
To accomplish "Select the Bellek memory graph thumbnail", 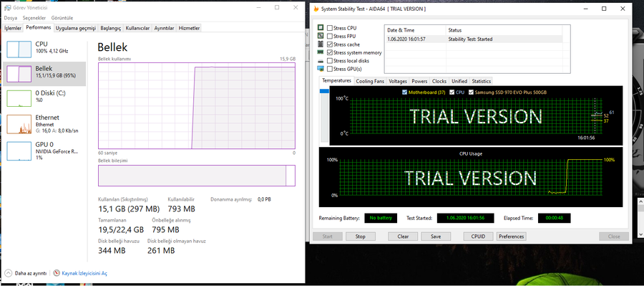I will (19, 74).
